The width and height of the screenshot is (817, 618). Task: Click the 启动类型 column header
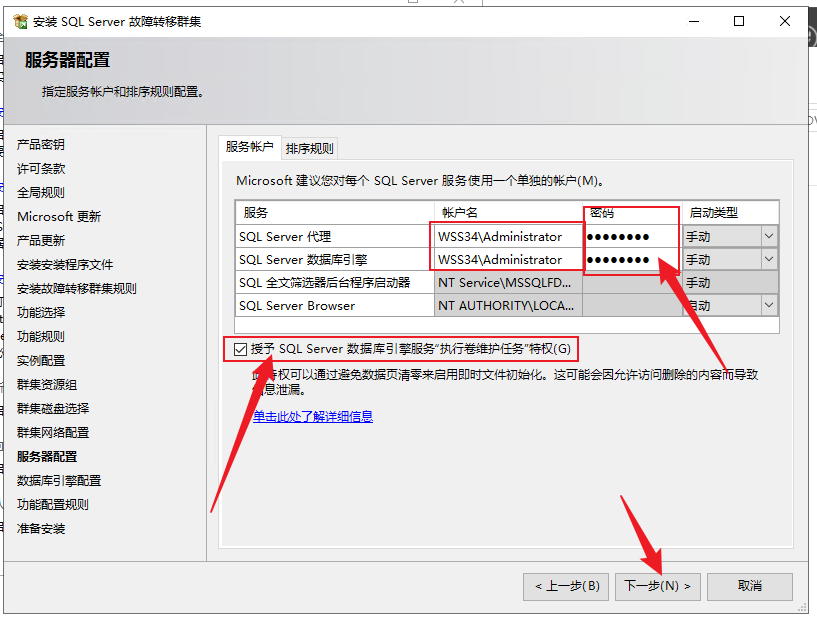[x=731, y=213]
